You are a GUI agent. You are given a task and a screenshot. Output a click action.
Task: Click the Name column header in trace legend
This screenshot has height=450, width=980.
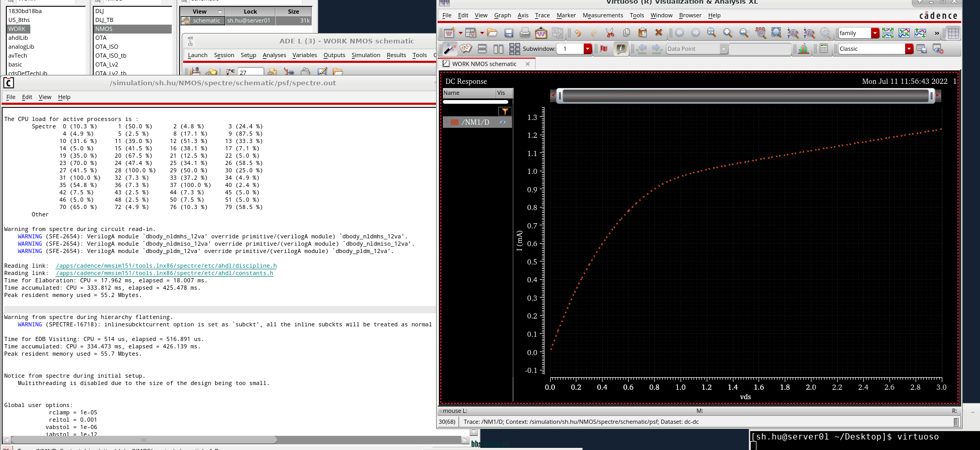469,93
